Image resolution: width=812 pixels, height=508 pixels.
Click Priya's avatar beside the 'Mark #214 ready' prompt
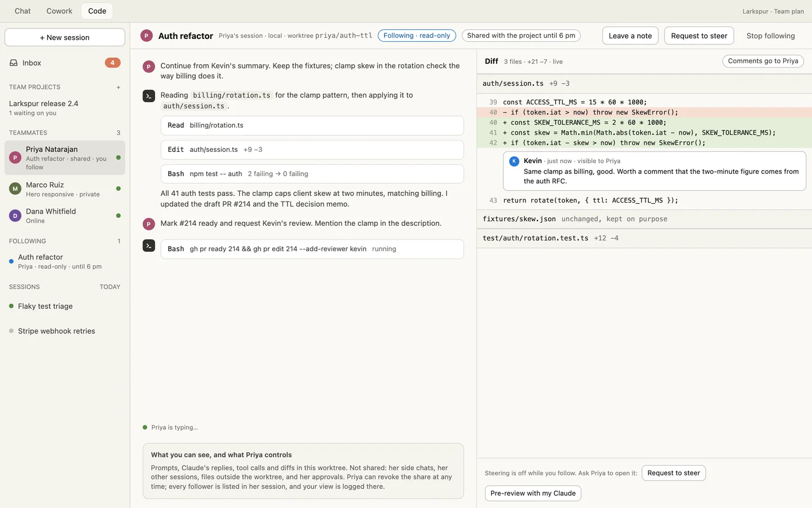coord(149,224)
